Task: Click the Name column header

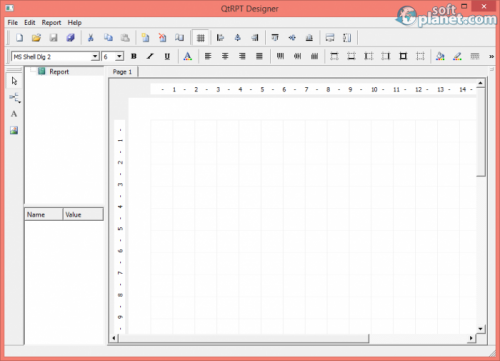Action: (x=44, y=214)
